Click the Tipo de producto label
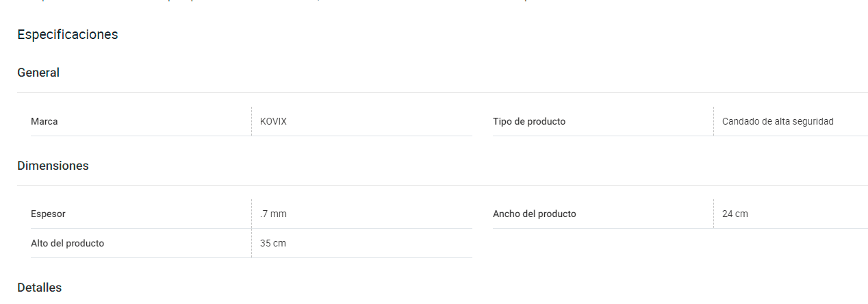The width and height of the screenshot is (868, 304). [x=529, y=121]
